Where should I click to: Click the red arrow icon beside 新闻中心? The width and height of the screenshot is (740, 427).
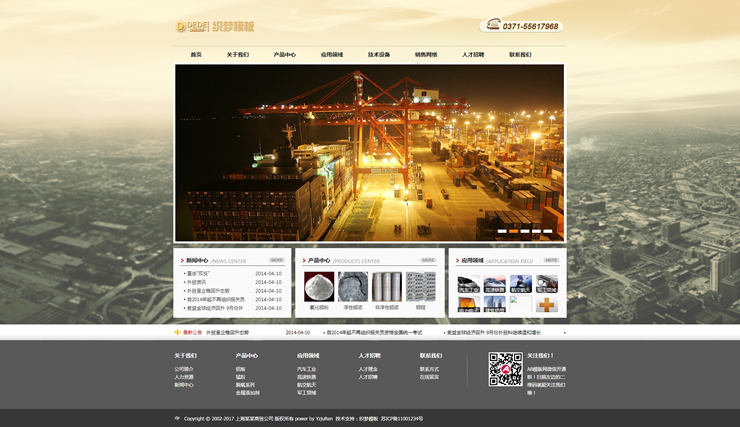181,260
